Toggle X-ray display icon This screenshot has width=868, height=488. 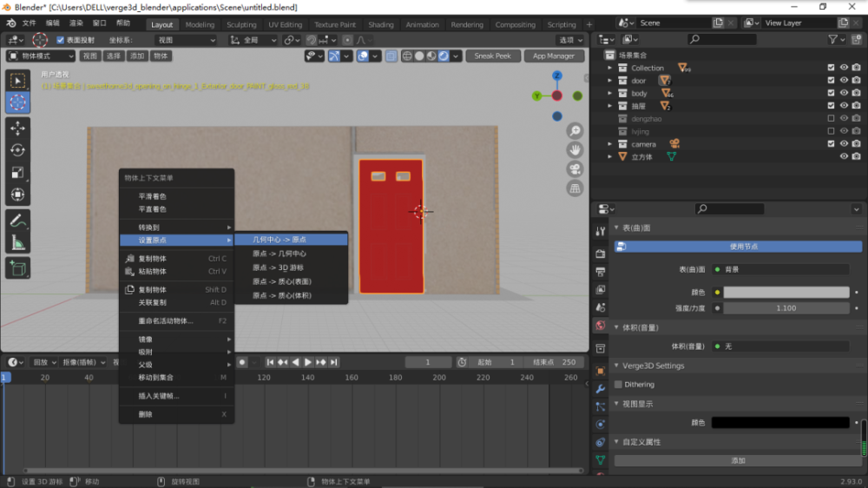point(391,56)
